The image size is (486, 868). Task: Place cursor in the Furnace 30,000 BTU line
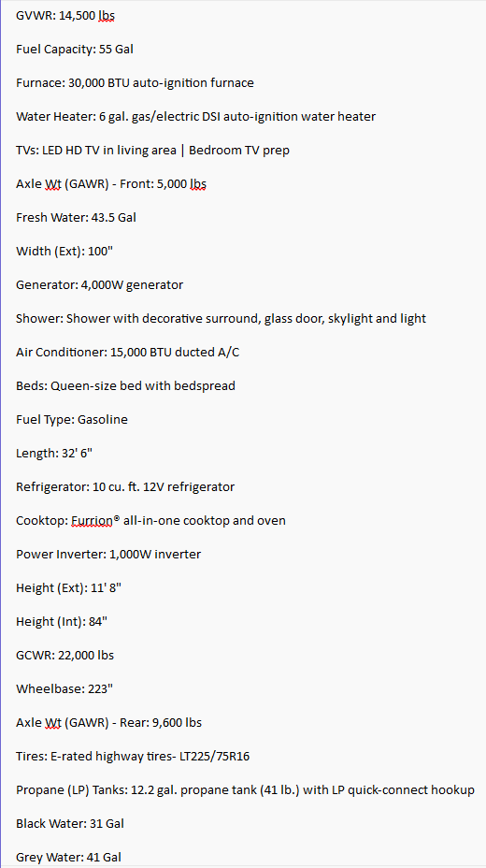point(135,83)
